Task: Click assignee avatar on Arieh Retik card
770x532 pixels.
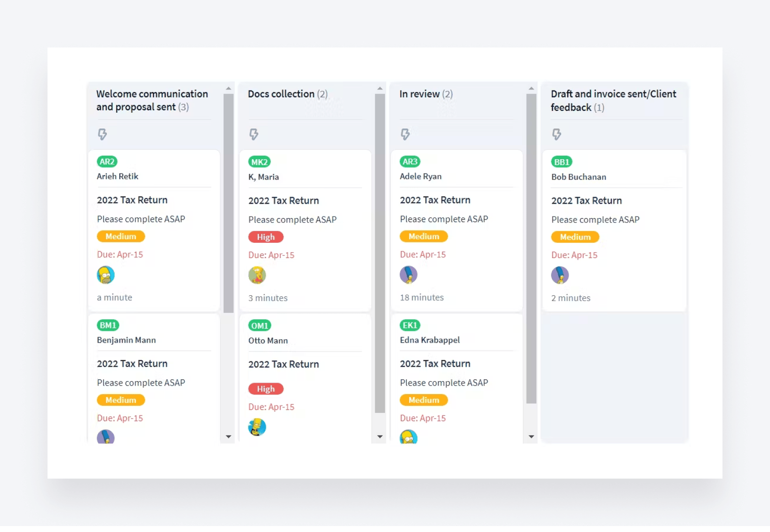Action: (106, 275)
